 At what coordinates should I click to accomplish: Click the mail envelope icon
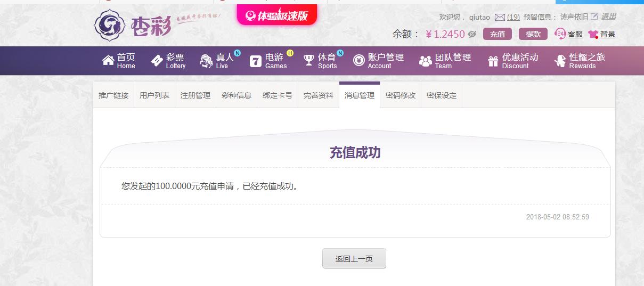pyautogui.click(x=499, y=17)
